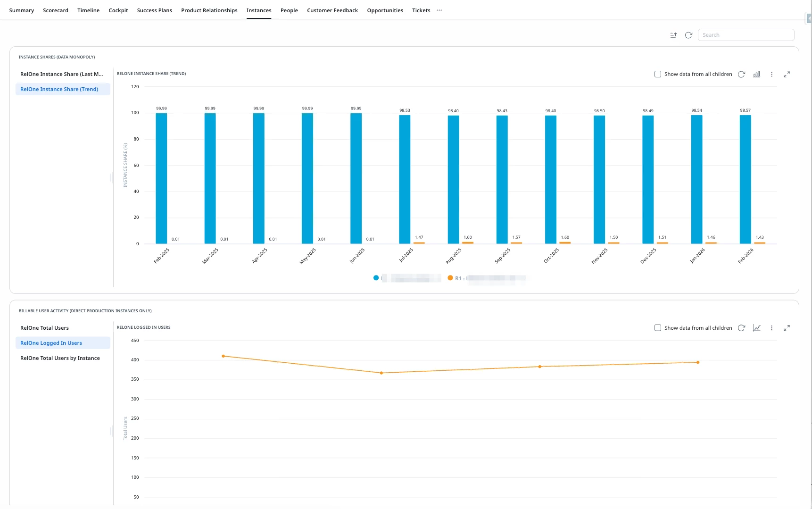The image size is (812, 509).
Task: Enable Show data from all children for instance share chart
Action: click(x=658, y=74)
